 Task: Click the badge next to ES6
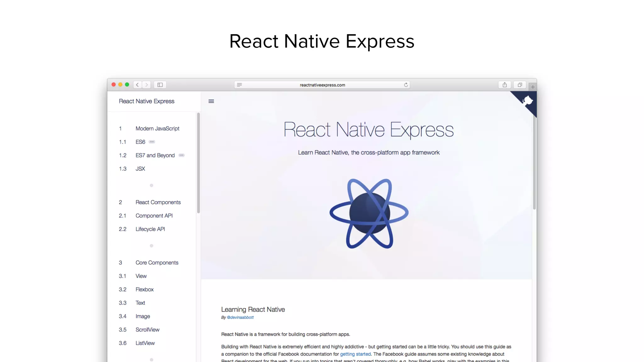(152, 142)
